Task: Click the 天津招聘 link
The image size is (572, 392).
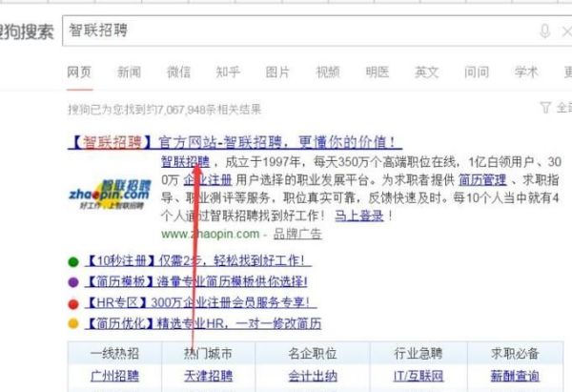Action: [208, 376]
